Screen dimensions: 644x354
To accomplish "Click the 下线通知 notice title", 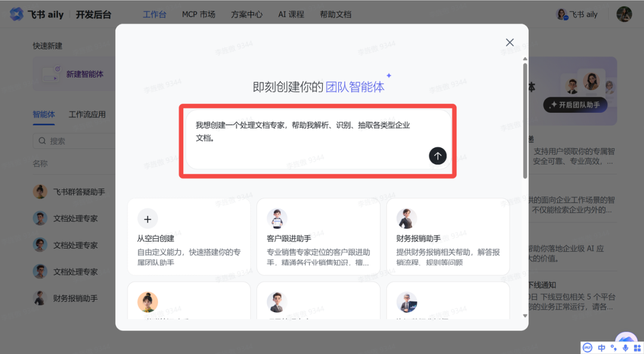I will pyautogui.click(x=541, y=285).
